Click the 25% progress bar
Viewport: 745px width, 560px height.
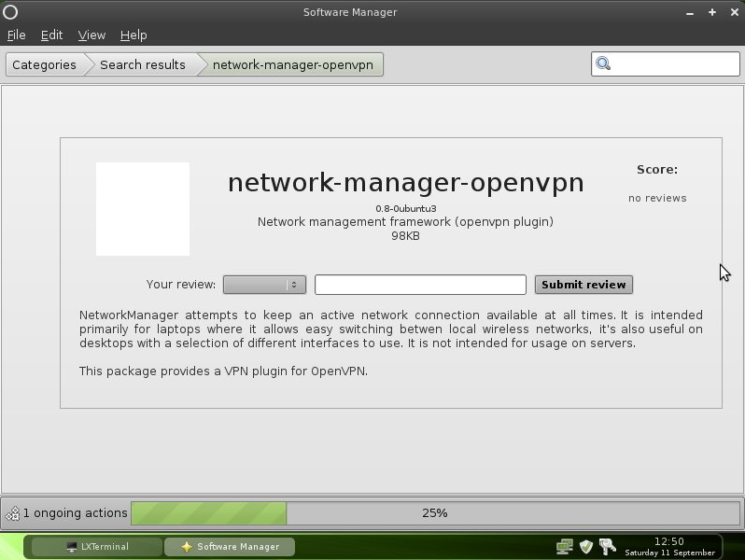[x=435, y=513]
